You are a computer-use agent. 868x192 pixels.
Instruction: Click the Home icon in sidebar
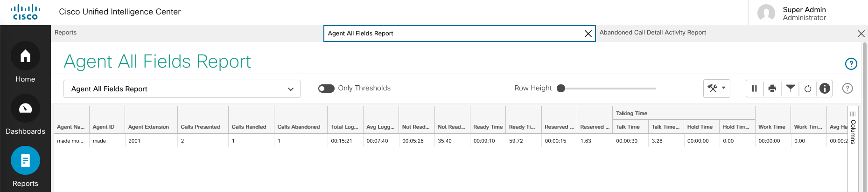click(x=25, y=56)
